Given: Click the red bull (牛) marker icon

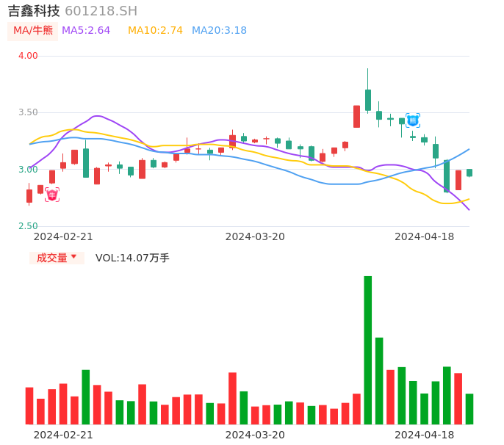Looking at the screenshot, I should pyautogui.click(x=52, y=195).
